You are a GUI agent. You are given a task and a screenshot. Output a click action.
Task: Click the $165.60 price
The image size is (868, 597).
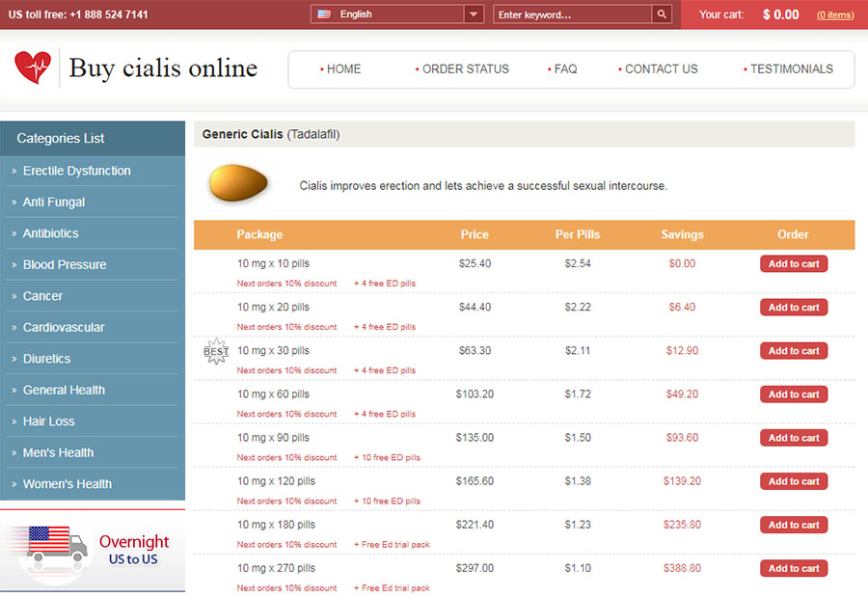(x=475, y=481)
